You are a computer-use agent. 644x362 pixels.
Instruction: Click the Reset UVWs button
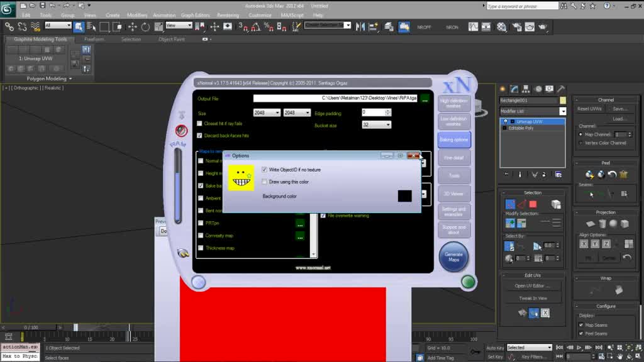pyautogui.click(x=589, y=109)
